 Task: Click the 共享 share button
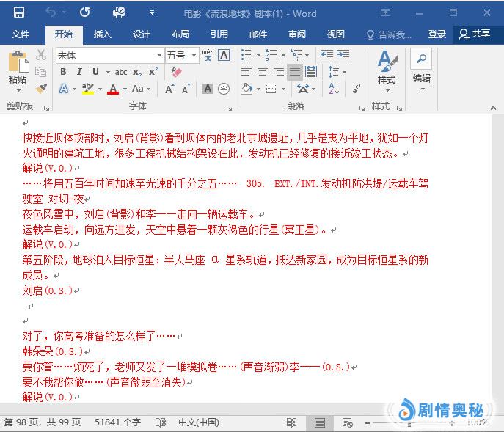(474, 34)
